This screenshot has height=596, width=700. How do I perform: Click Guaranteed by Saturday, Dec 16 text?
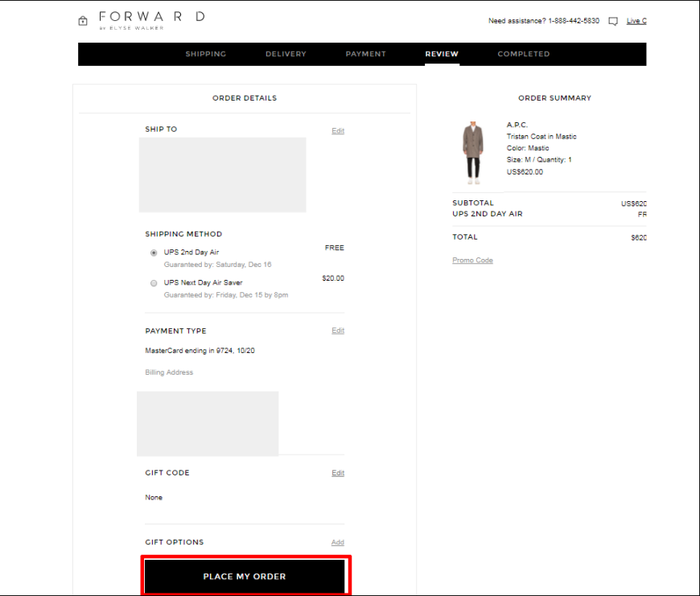(217, 265)
